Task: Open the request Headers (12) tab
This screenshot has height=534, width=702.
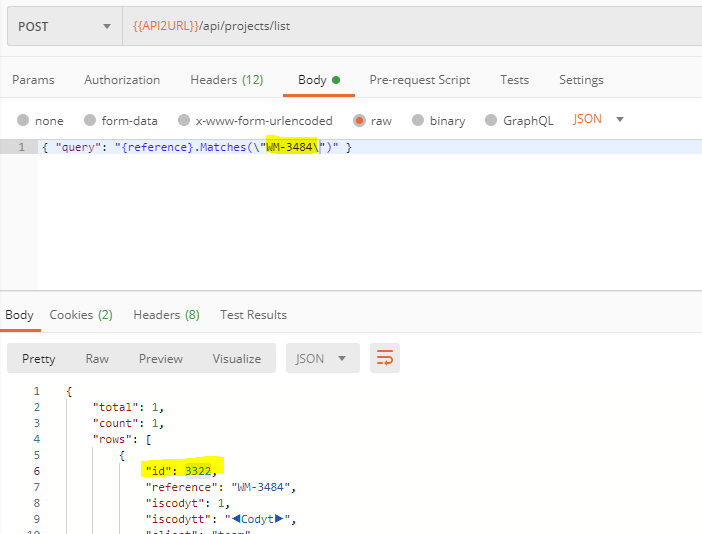Action: (226, 80)
